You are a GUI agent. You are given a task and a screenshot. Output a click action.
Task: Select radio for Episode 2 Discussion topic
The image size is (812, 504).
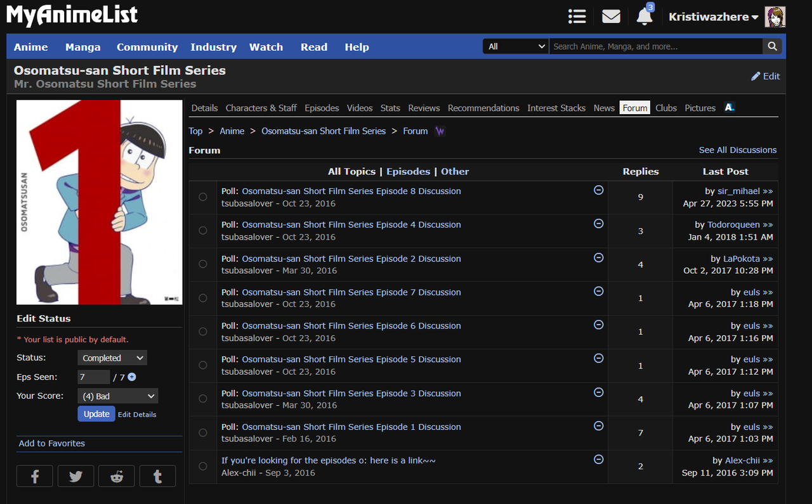[203, 264]
